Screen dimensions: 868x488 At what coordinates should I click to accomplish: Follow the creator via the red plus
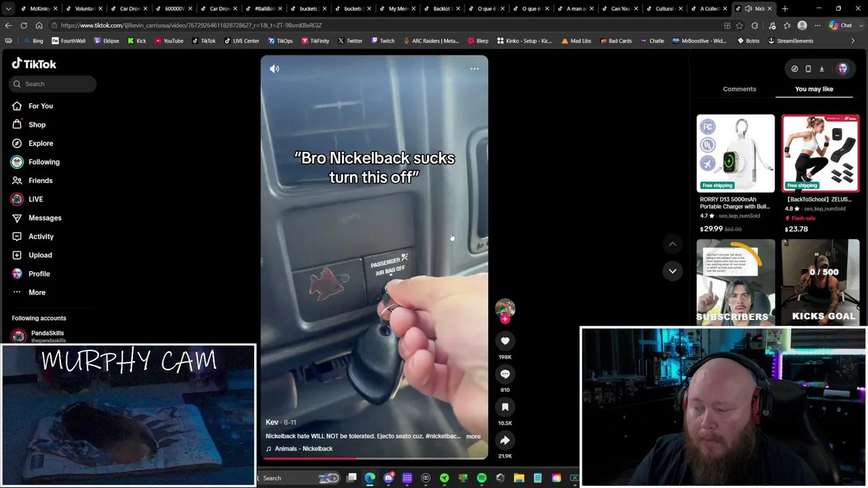505,319
